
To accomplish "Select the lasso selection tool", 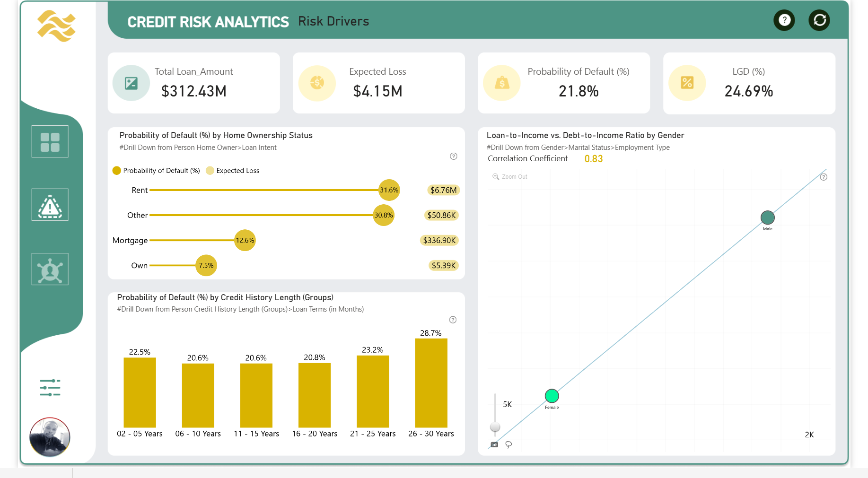I will click(x=509, y=444).
